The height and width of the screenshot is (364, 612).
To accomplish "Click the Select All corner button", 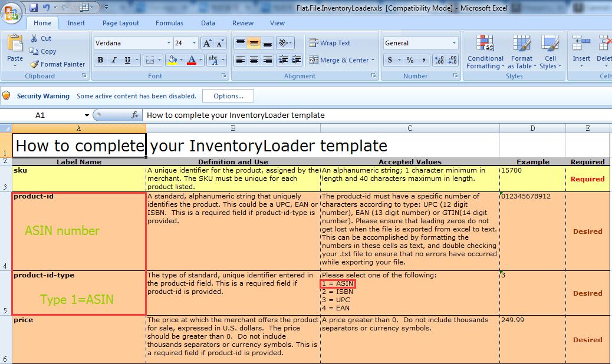I will tap(6, 128).
